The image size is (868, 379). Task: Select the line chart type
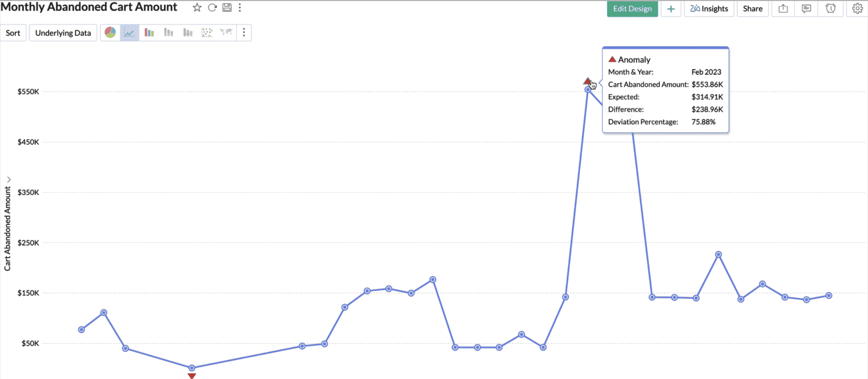tap(130, 33)
